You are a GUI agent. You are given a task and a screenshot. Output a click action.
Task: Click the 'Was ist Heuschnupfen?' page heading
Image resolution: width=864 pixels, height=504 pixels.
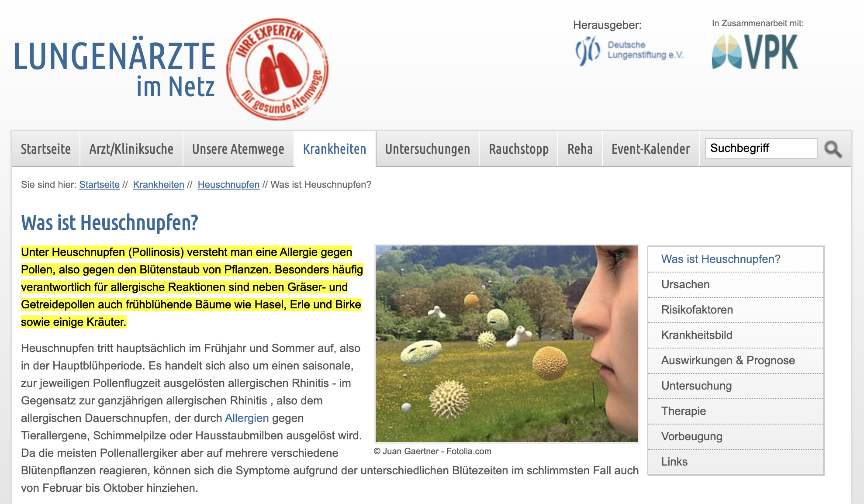tap(110, 223)
